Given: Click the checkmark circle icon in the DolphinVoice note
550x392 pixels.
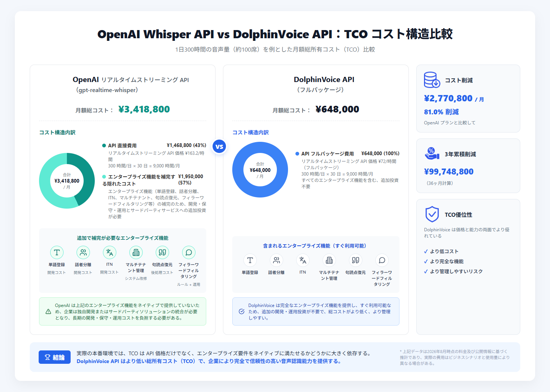Looking at the screenshot, I should click(x=242, y=311).
